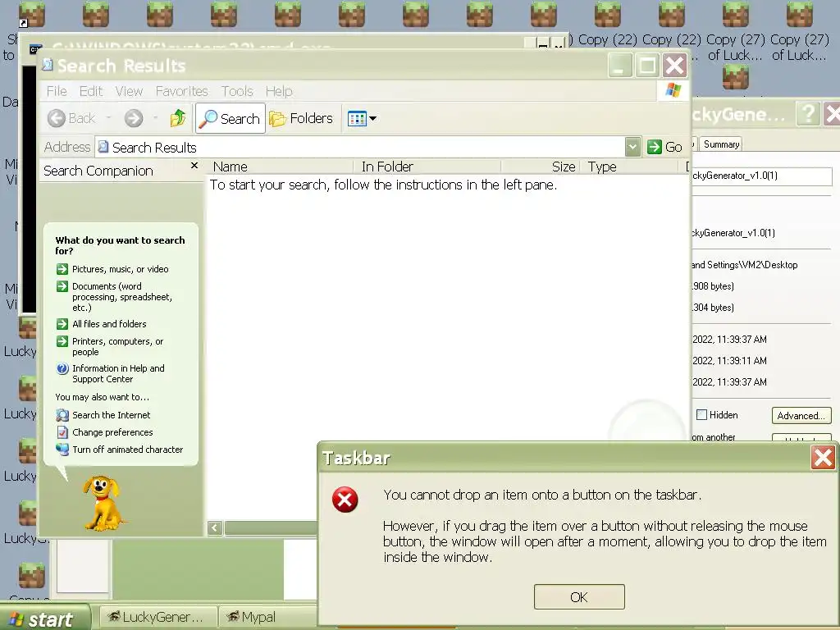840x630 pixels.
Task: Close the Taskbar error dialog
Action: [823, 458]
